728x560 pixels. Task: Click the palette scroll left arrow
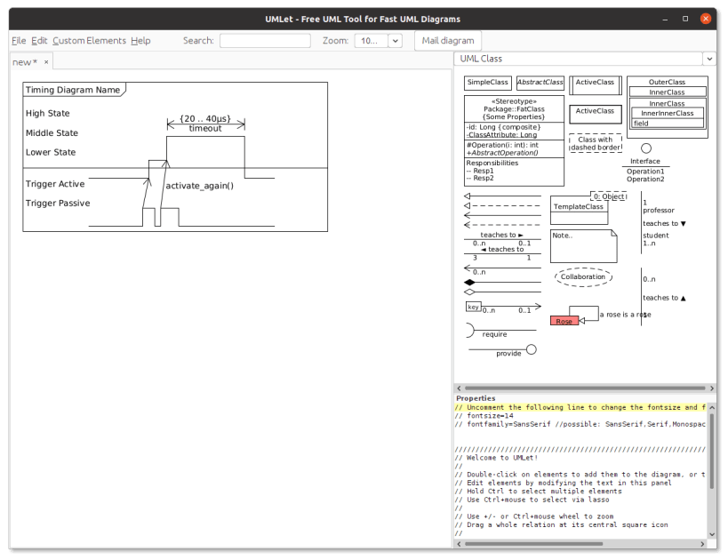point(460,388)
